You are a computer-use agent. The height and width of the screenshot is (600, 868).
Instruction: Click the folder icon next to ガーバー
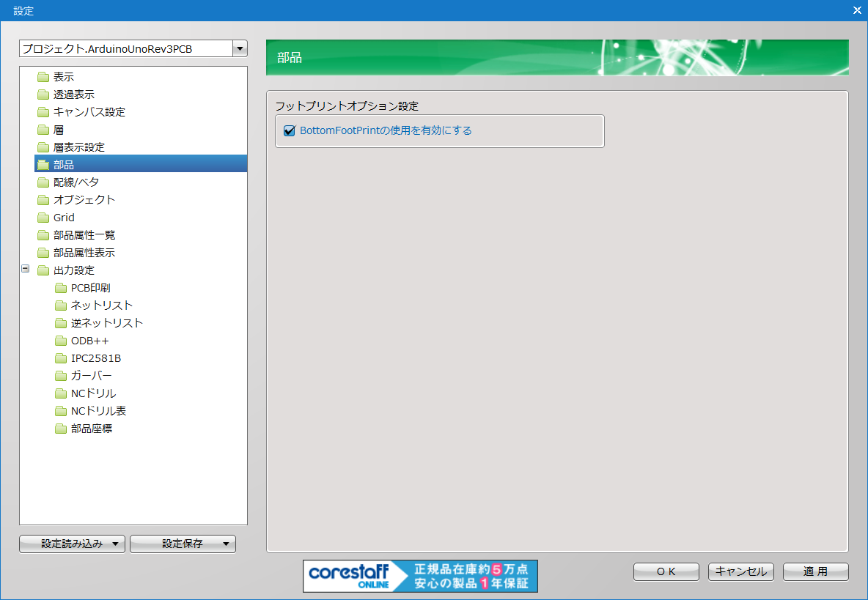61,376
